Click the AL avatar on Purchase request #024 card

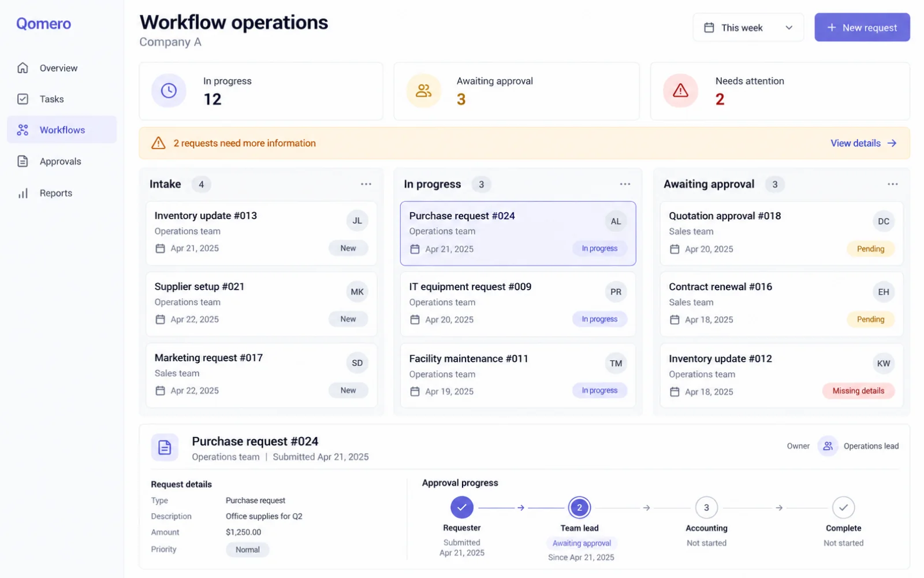pos(616,221)
